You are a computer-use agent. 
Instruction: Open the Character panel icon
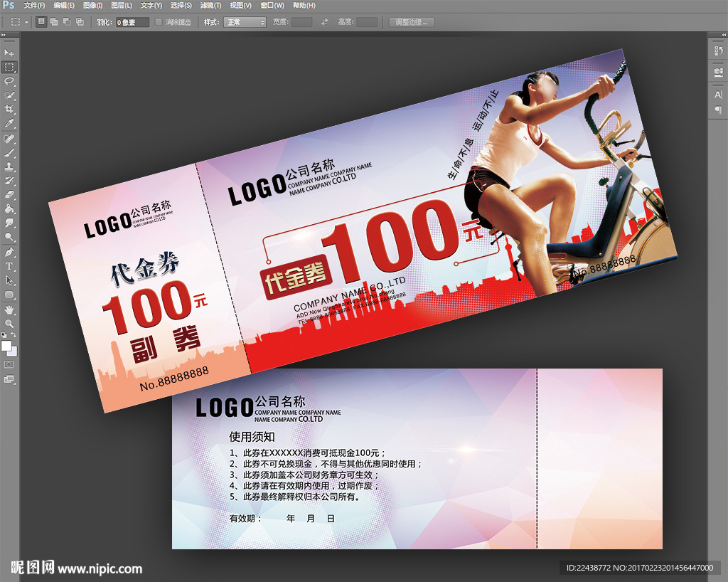[x=718, y=95]
